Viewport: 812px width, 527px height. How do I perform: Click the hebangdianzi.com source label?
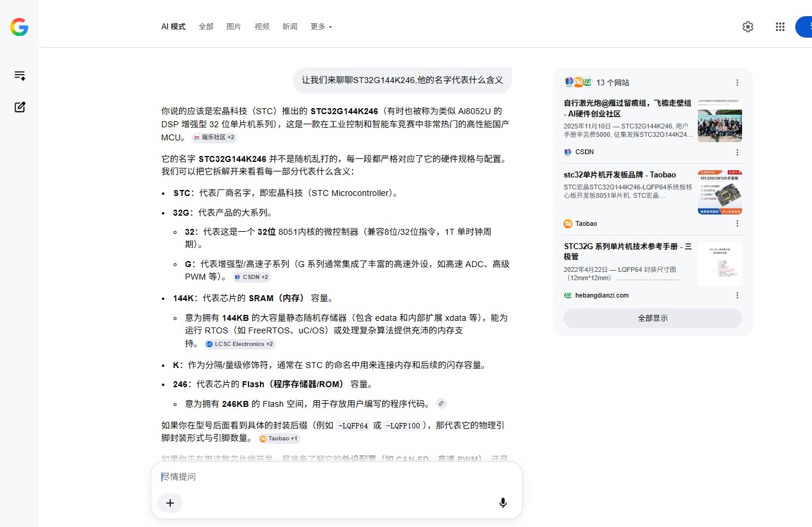(x=602, y=295)
